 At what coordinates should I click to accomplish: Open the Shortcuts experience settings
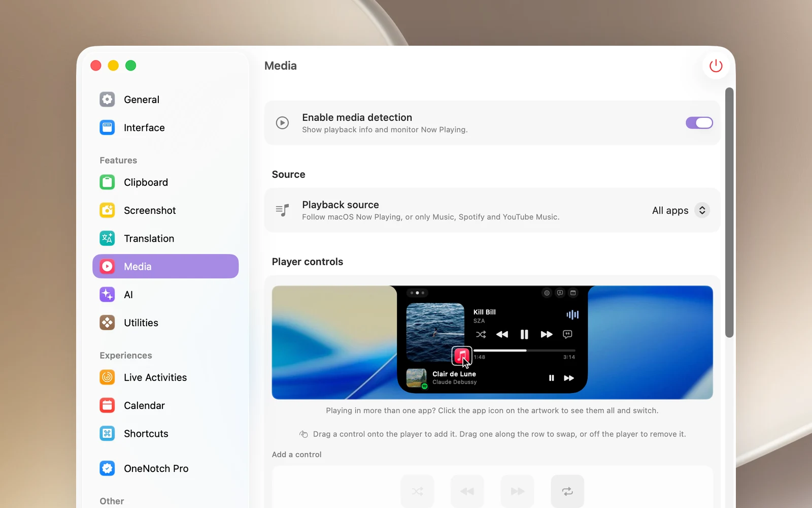165,433
